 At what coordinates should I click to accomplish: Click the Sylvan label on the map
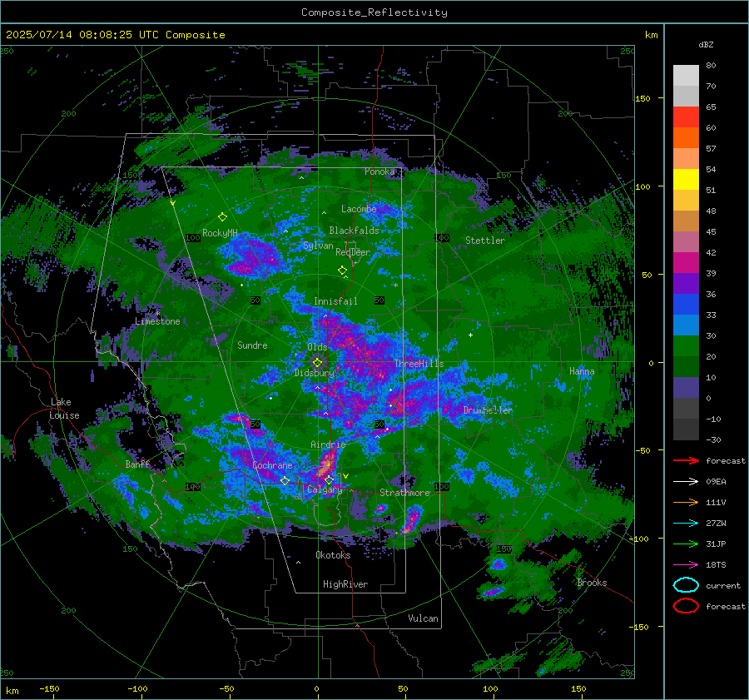point(318,246)
